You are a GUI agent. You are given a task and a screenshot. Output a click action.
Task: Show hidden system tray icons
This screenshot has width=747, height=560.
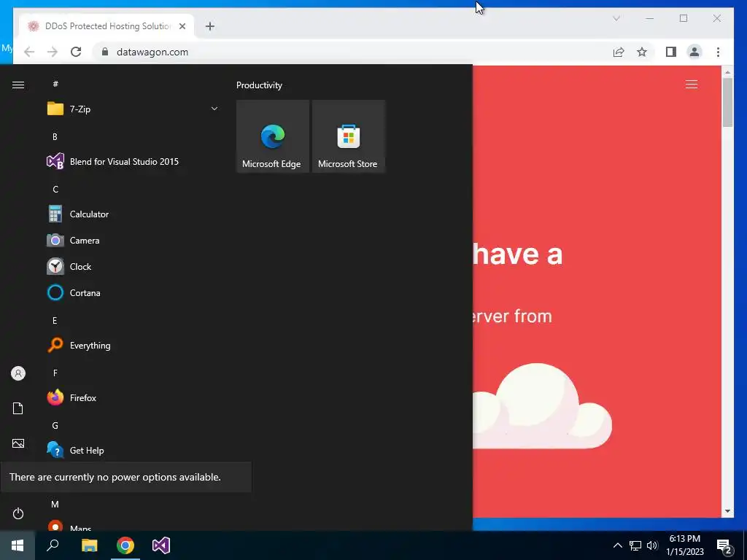[617, 545]
